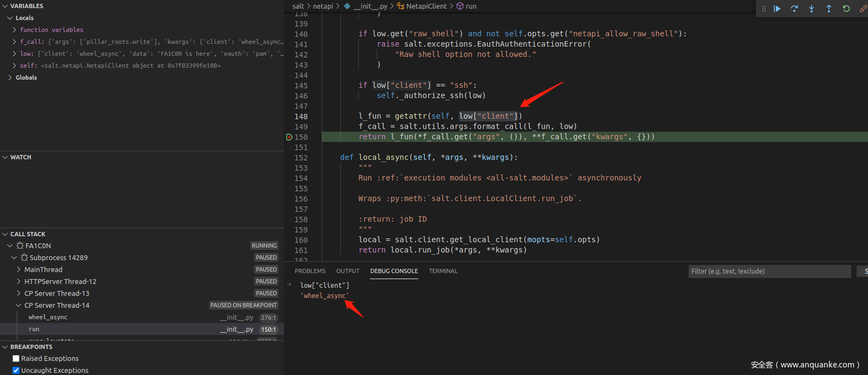Click the current-line breakpoint glyph at line 150
The image size is (868, 375).
(x=289, y=137)
